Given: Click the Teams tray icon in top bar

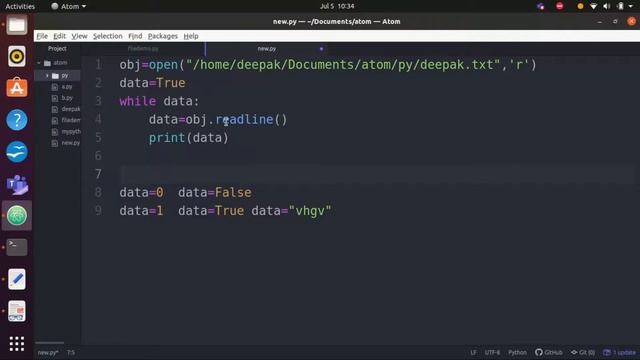Looking at the screenshot, I should pyautogui.click(x=541, y=6).
